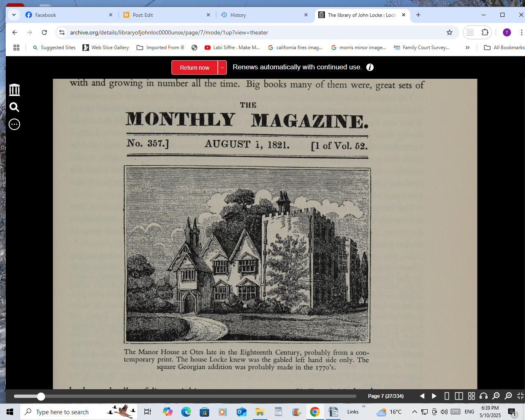The width and height of the screenshot is (525, 420).
Task: Bookmark this page with the star
Action: pos(450,32)
